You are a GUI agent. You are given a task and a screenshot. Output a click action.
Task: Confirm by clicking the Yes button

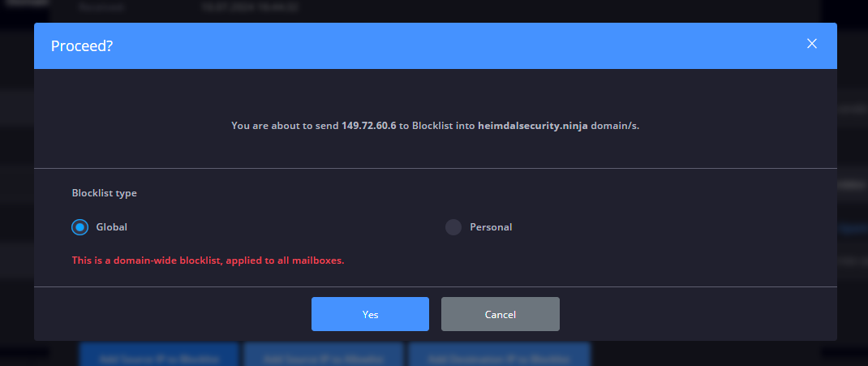click(370, 314)
